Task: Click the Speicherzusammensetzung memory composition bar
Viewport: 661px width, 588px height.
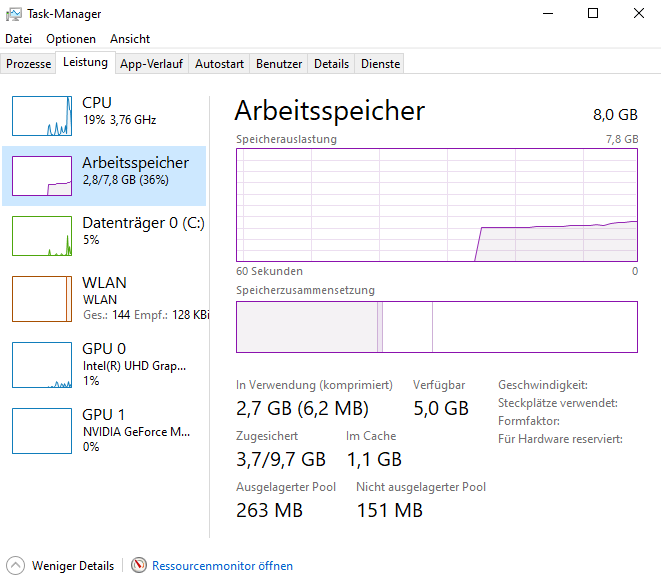Action: point(436,327)
